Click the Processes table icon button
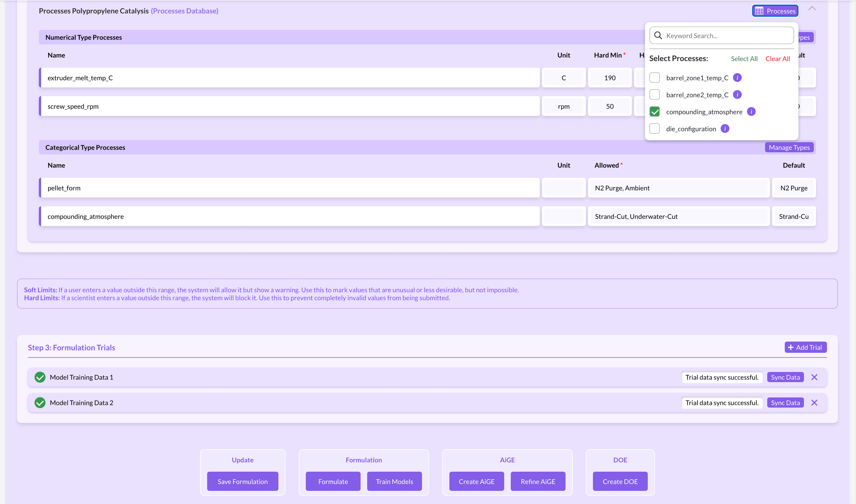Screen dimensions: 856x504 coord(760,10)
